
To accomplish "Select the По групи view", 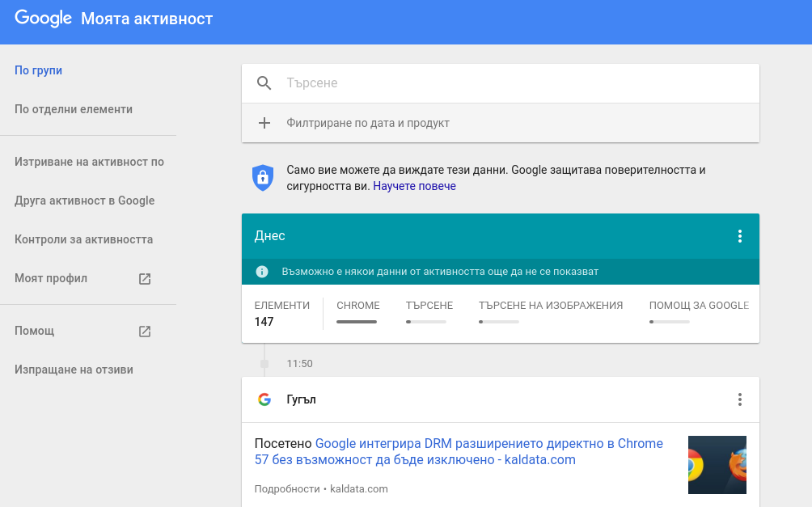I will pos(38,70).
